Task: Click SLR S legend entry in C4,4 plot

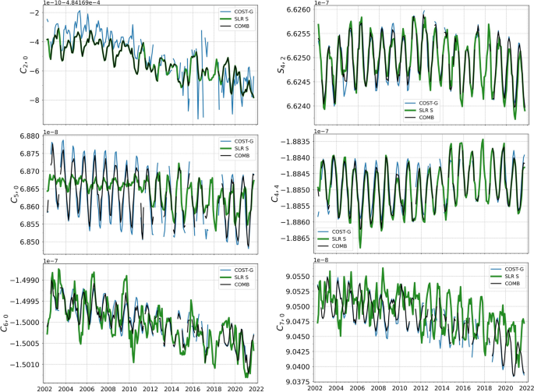Action: pos(332,238)
